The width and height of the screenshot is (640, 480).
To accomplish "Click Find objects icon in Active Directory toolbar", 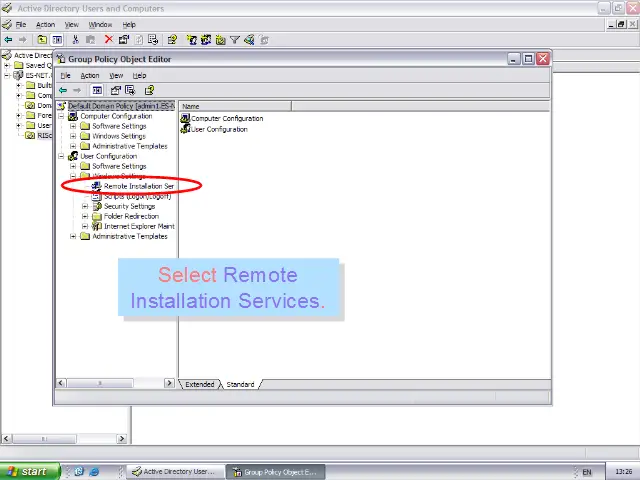I will (249, 40).
